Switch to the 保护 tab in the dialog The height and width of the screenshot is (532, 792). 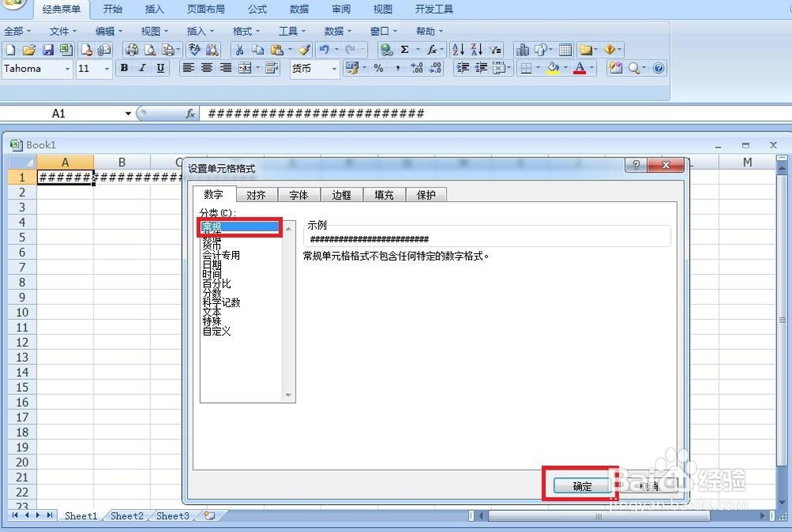click(x=426, y=195)
